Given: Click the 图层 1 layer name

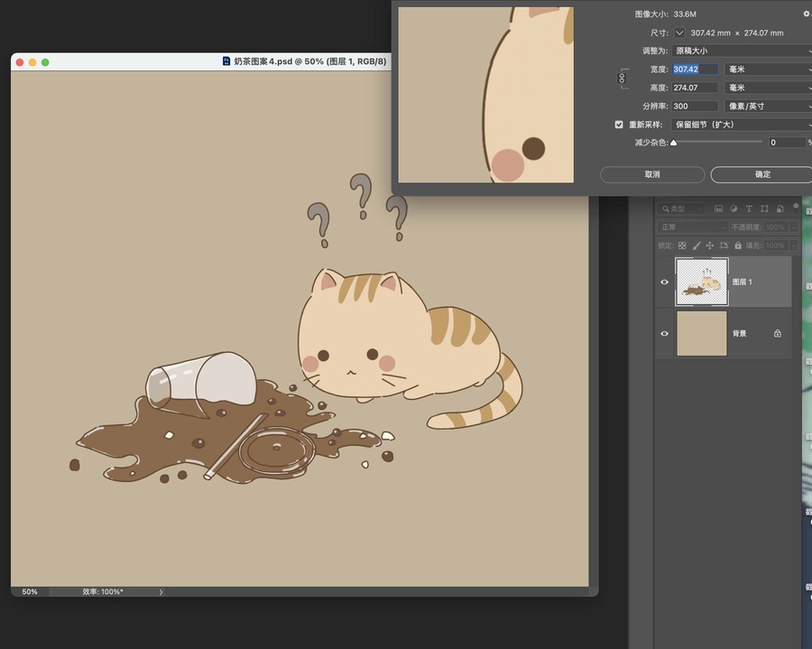Looking at the screenshot, I should 743,282.
